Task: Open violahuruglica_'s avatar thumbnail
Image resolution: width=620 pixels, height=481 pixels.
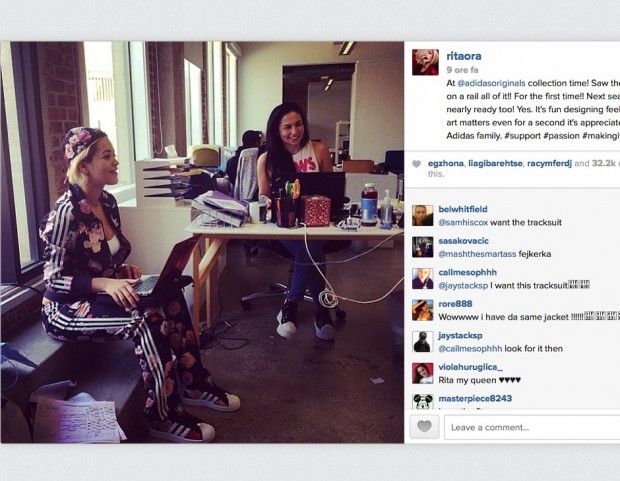Action: point(422,373)
